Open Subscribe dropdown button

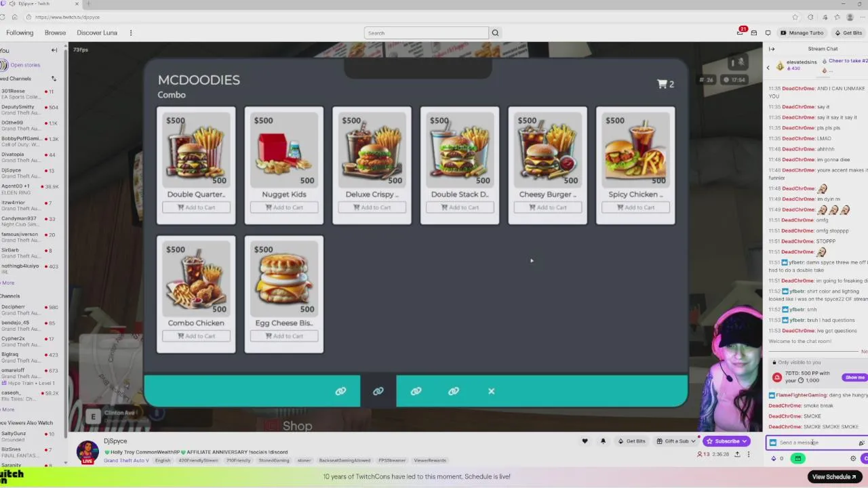click(726, 441)
